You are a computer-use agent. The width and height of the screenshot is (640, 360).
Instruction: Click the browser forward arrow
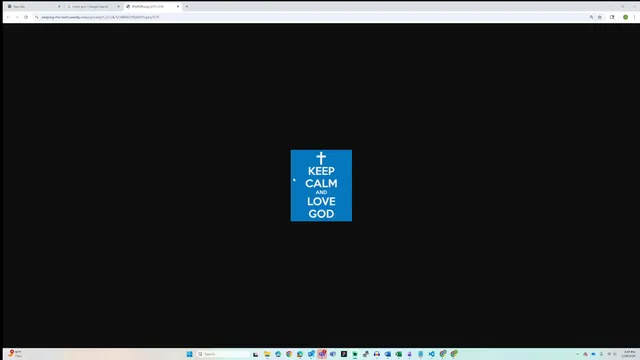coord(17,17)
